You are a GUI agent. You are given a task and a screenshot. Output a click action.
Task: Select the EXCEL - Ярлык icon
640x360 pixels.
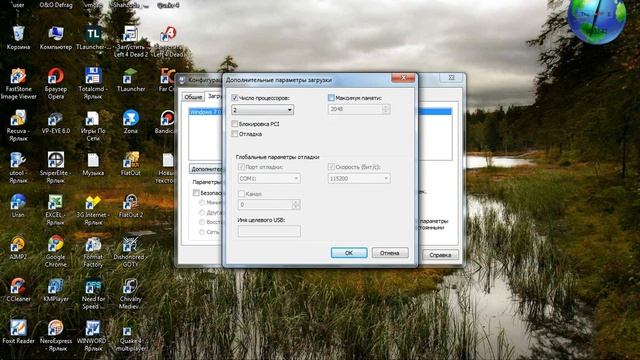(56, 209)
